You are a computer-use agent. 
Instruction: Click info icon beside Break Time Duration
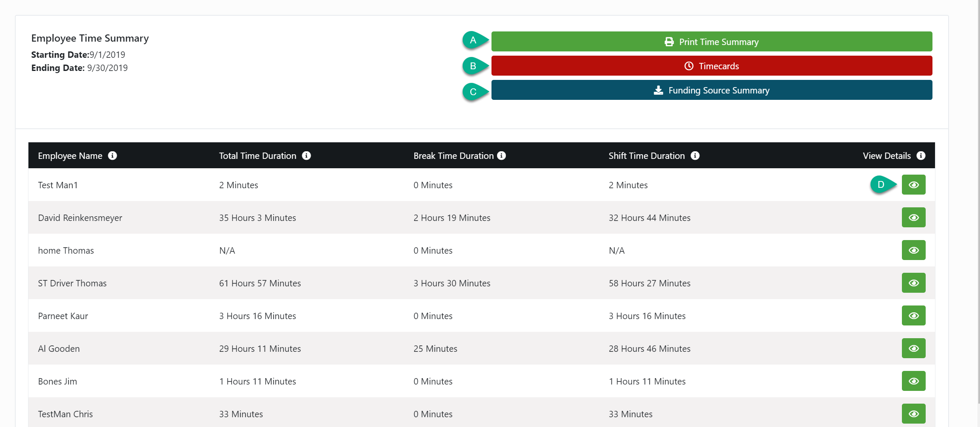[x=502, y=156]
